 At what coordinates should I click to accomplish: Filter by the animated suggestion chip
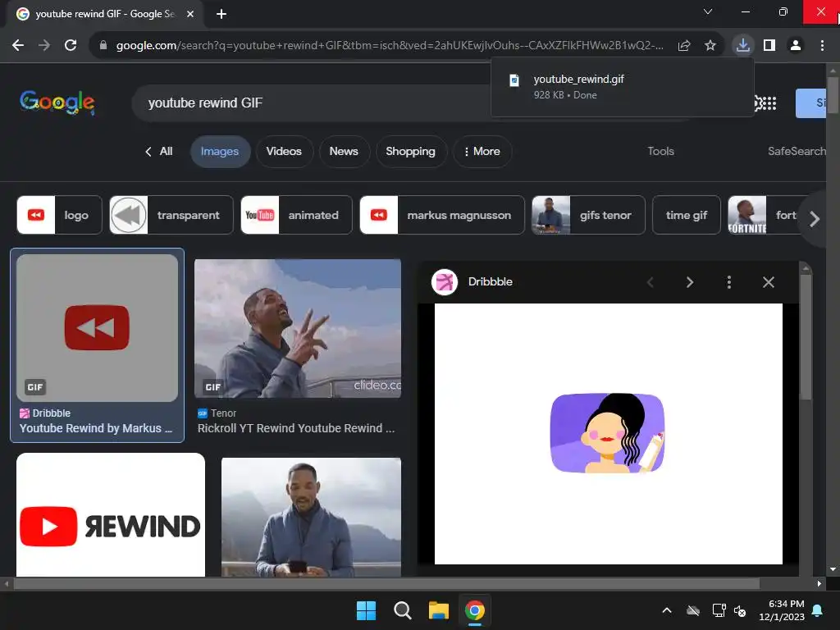tap(297, 216)
